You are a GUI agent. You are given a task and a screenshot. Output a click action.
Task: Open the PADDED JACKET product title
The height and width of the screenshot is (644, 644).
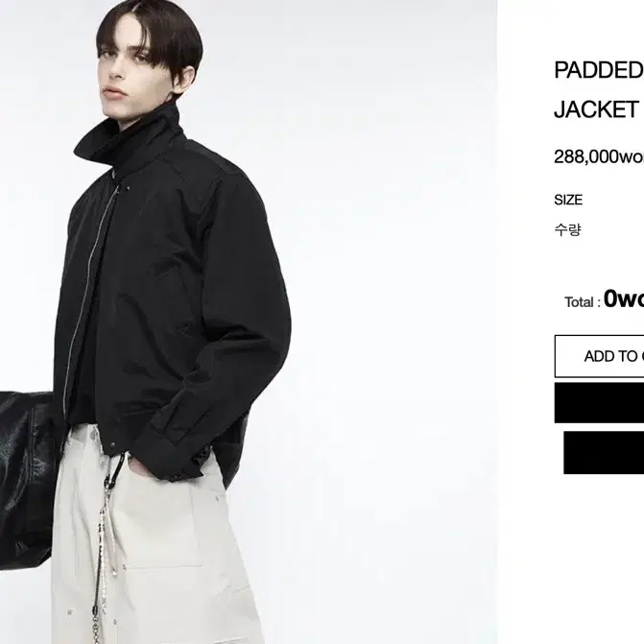coord(599,89)
